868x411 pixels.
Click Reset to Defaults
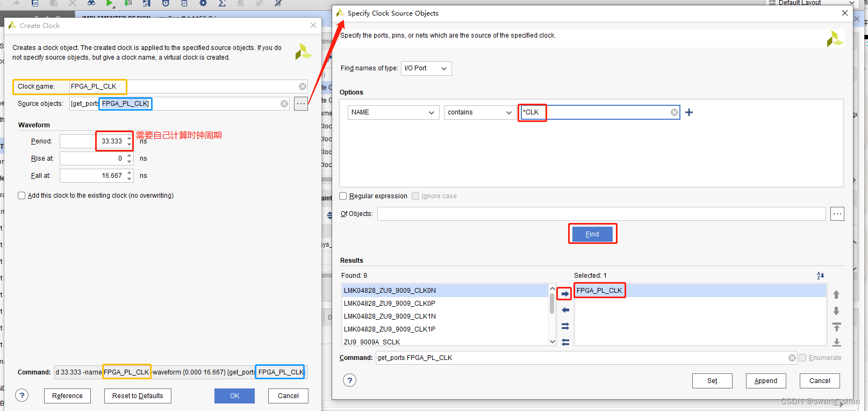pos(138,396)
